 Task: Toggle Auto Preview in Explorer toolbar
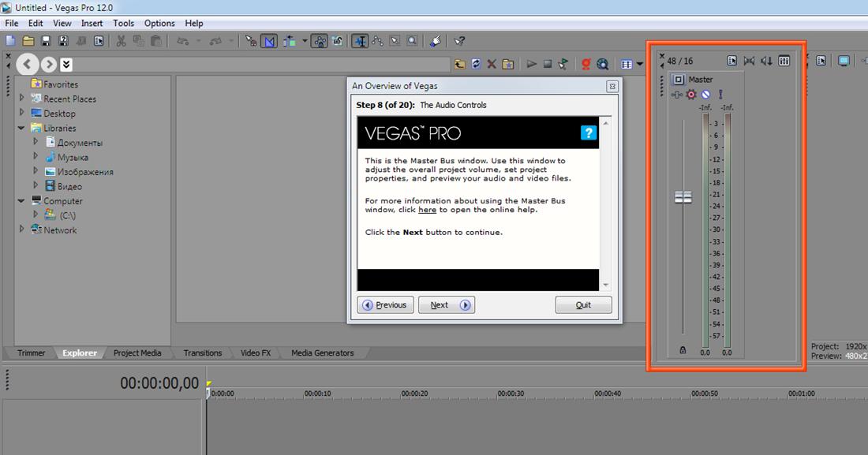(x=563, y=64)
